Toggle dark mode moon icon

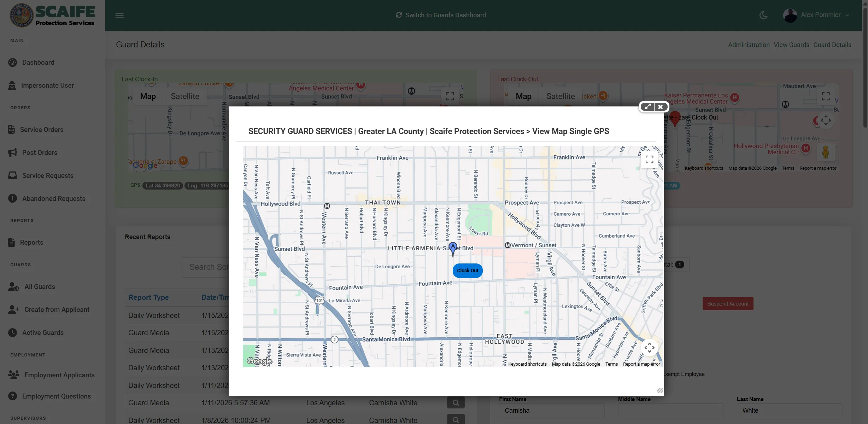763,15
